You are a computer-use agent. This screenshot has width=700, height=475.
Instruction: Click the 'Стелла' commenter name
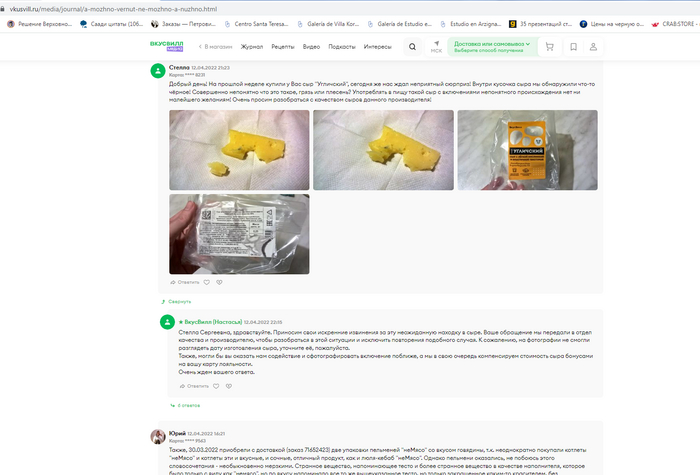point(179,67)
